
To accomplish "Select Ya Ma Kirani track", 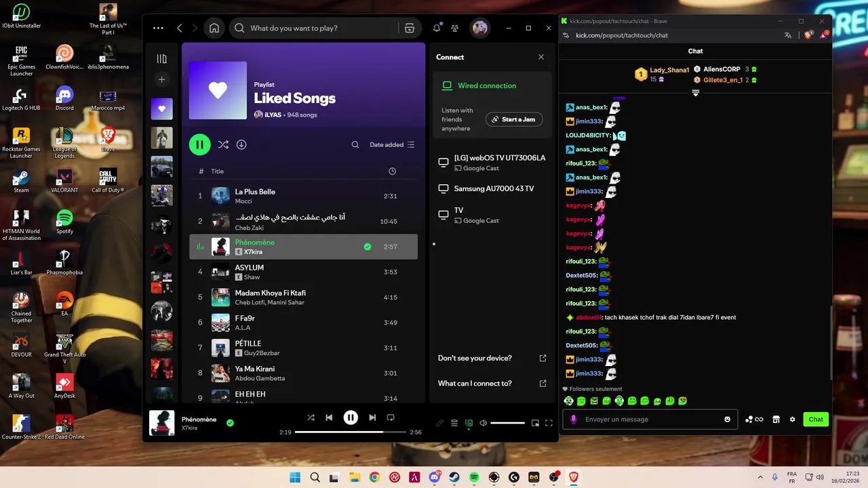I will 303,373.
